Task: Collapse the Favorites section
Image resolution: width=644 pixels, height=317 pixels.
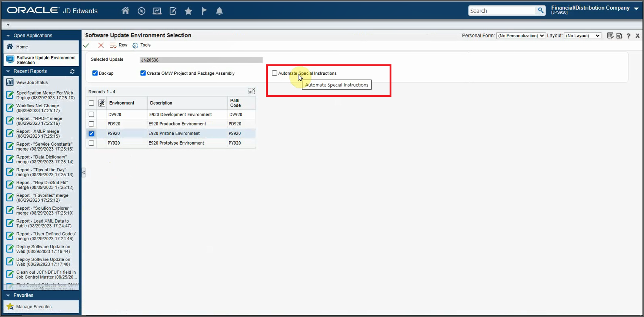Action: point(8,296)
